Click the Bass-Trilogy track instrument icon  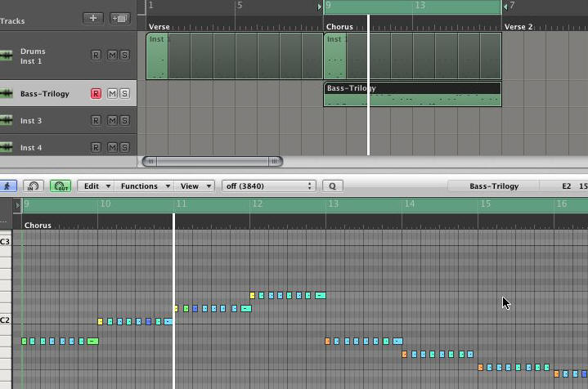7,93
